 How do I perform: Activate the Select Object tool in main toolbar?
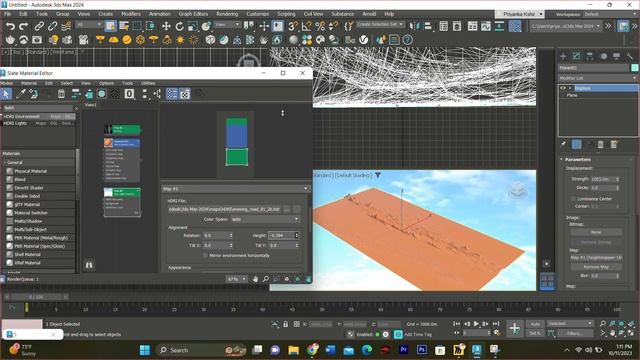pos(110,27)
